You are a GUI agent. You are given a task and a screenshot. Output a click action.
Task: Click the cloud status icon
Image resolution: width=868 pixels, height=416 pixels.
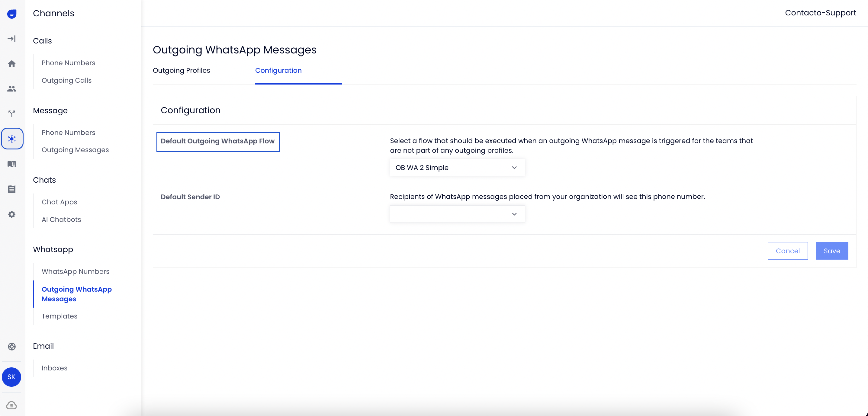(12, 405)
